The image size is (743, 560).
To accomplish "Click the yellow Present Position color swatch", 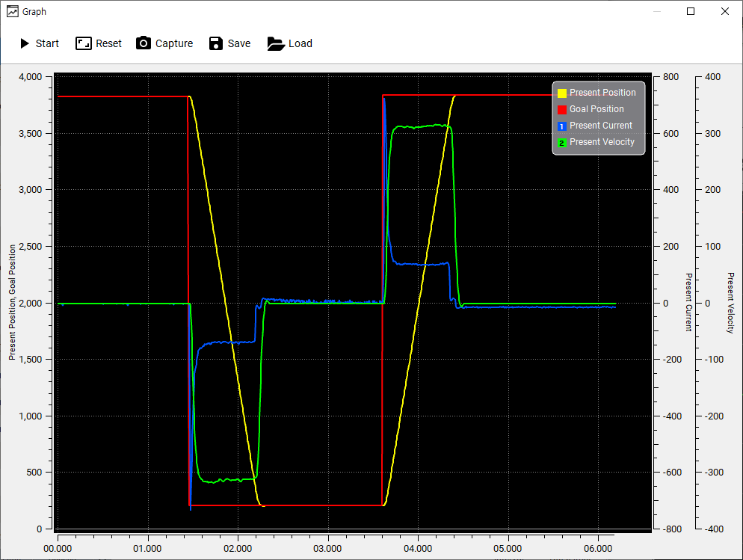I will click(561, 93).
